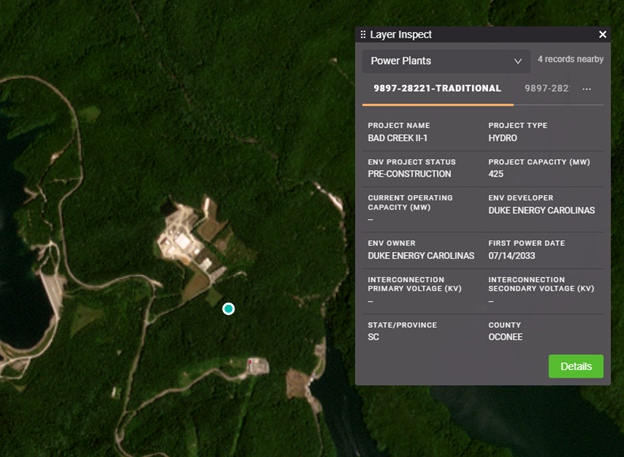Click the ellipsis for more record tabs

(x=587, y=89)
